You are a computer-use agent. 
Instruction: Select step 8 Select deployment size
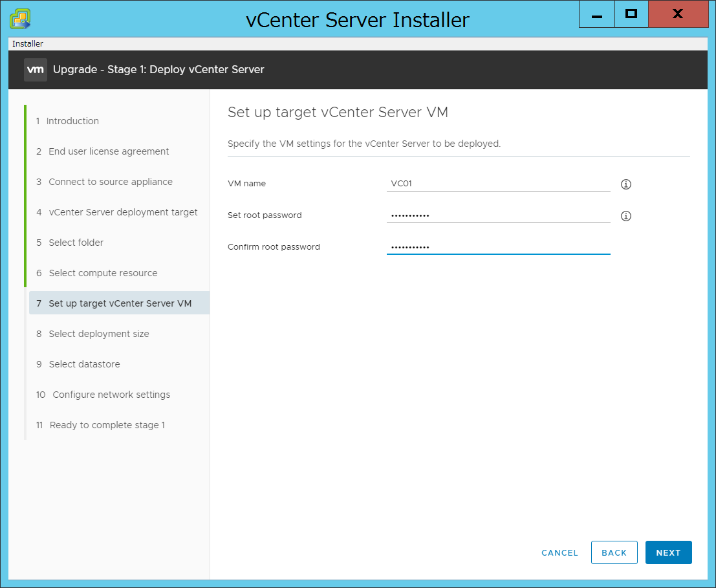pyautogui.click(x=92, y=334)
